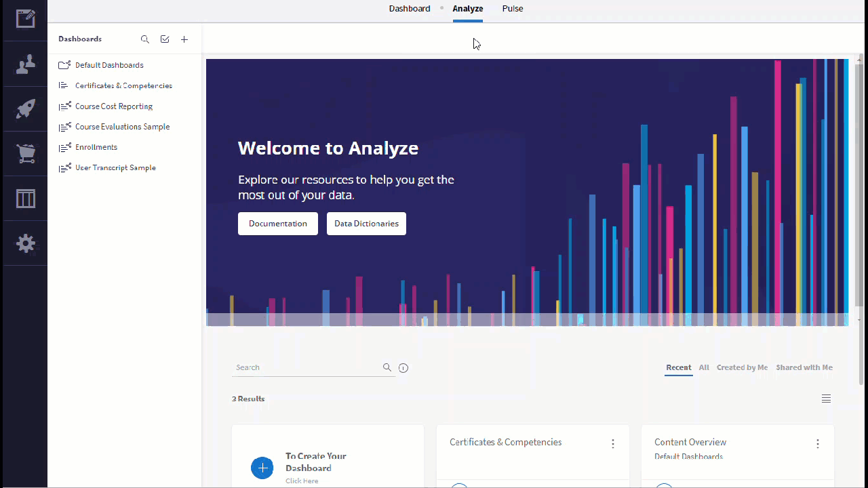Click the icon beside User Transcript Sample
The image size is (868, 488).
tap(64, 167)
